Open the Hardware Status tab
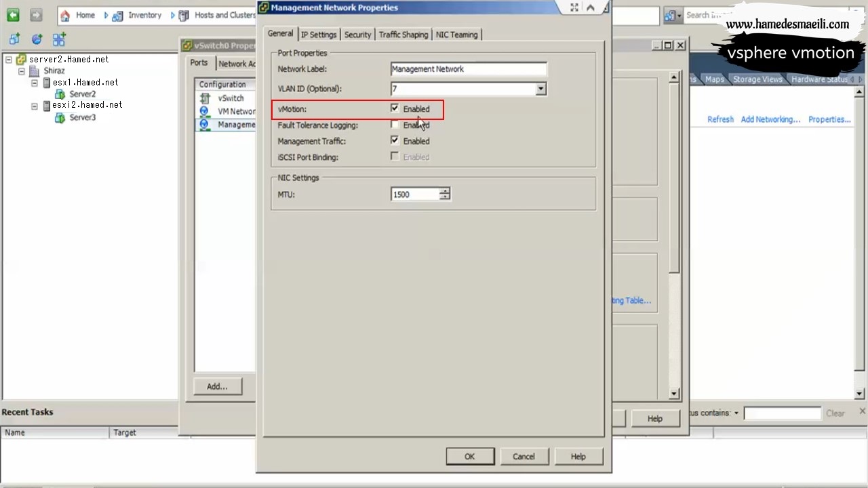Image resolution: width=868 pixels, height=488 pixels. [x=818, y=79]
